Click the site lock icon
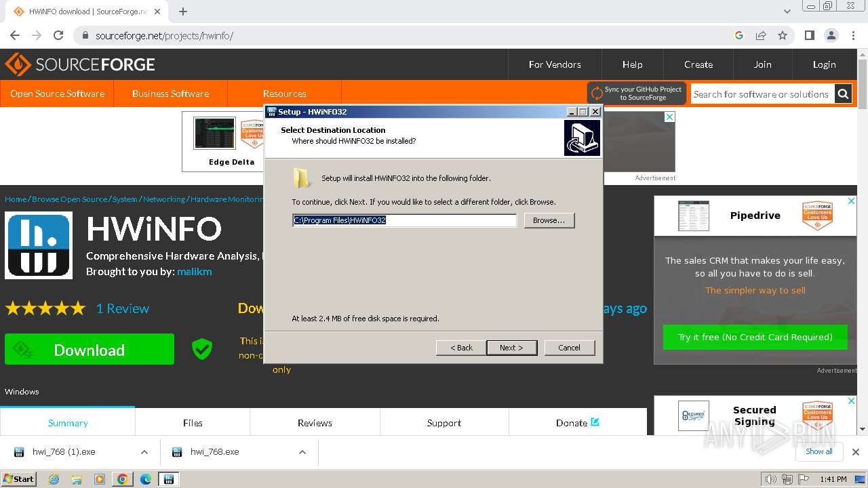 pos(85,35)
